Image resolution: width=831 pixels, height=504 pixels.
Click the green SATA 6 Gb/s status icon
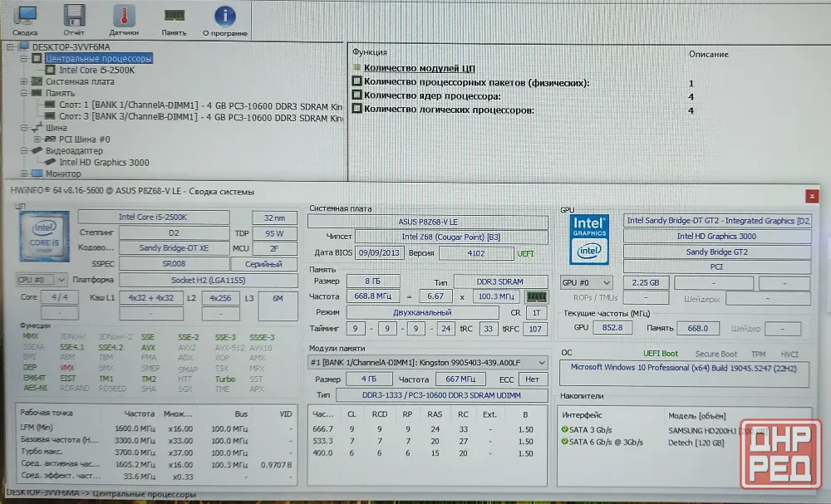(x=564, y=442)
